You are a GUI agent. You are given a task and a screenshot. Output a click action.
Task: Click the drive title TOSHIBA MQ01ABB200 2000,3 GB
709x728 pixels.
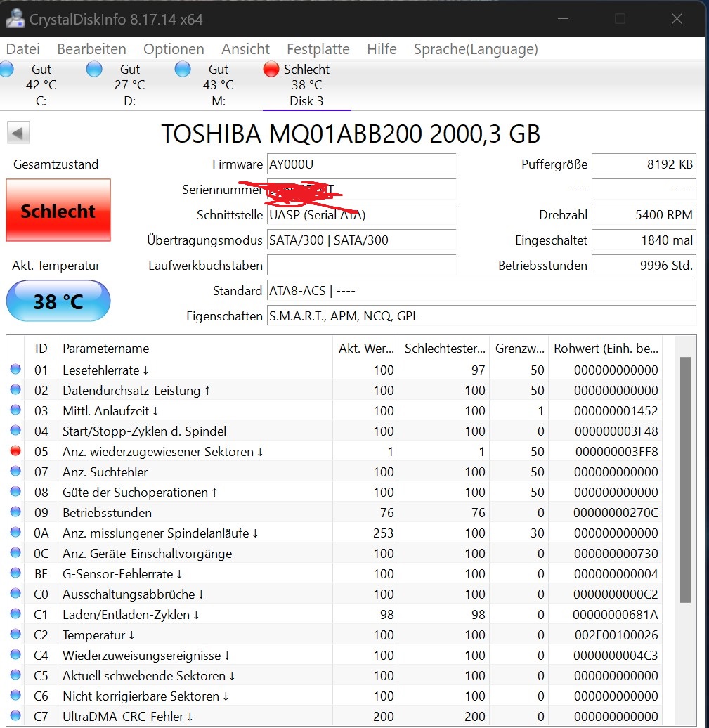pyautogui.click(x=351, y=134)
